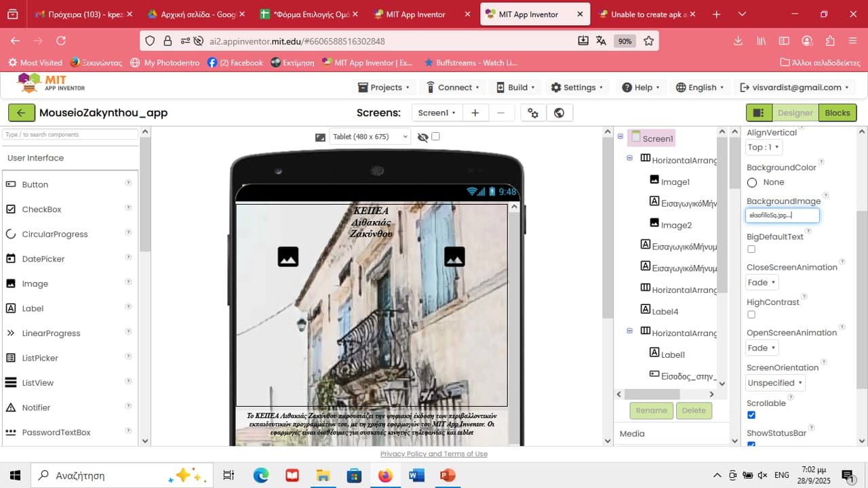
Task: Add a new screen with plus icon
Action: click(x=475, y=113)
